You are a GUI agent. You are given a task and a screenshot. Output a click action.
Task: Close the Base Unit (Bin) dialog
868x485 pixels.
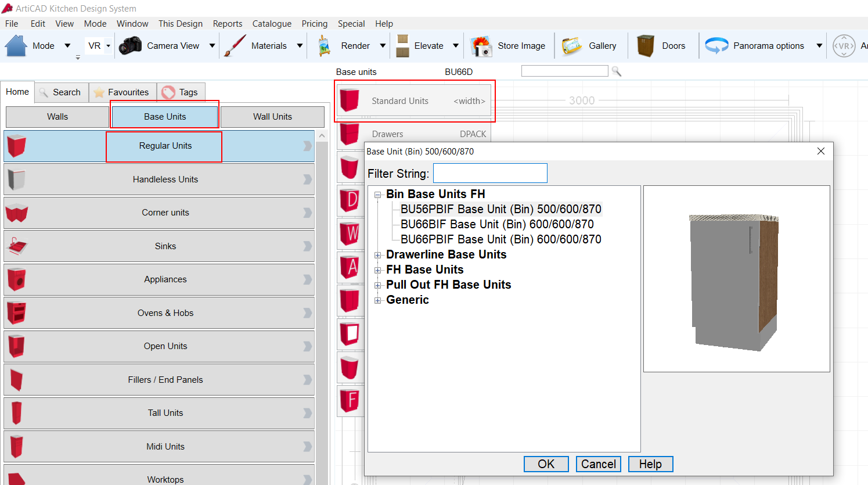click(x=821, y=151)
